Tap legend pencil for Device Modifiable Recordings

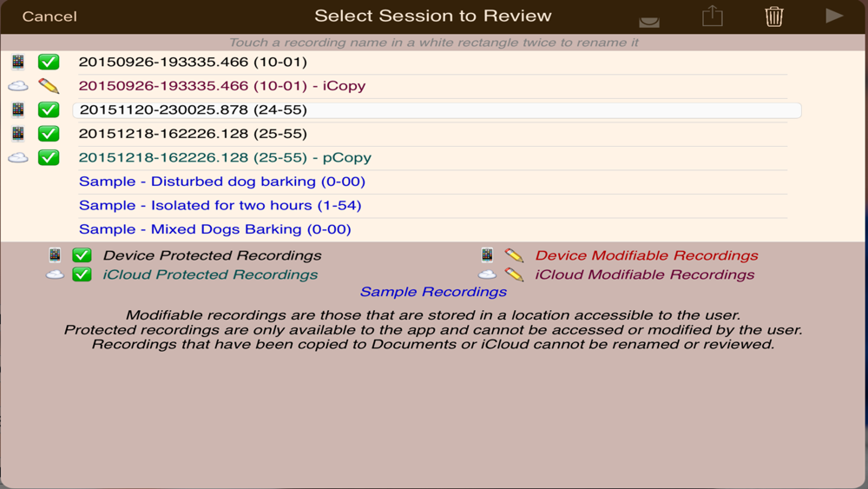pyautogui.click(x=514, y=255)
